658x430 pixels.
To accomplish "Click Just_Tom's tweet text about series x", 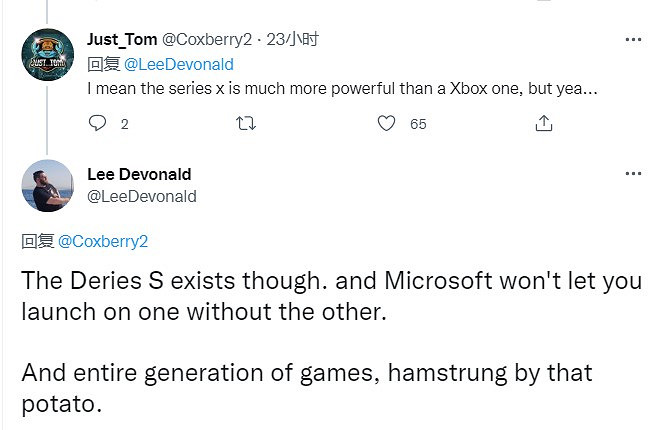I will [340, 86].
